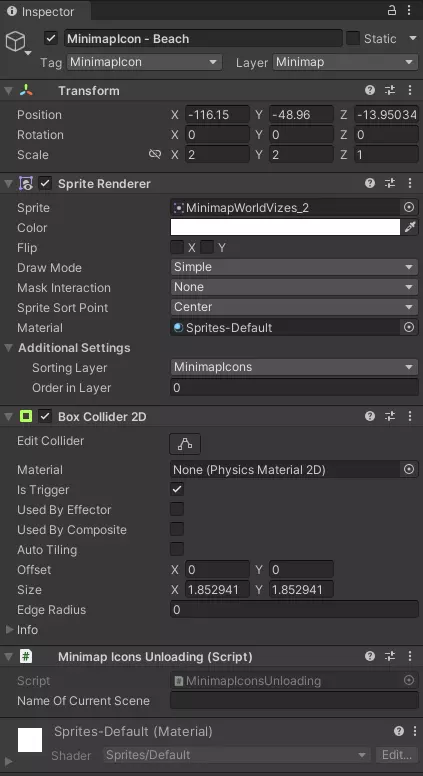Uncheck the Is Trigger checkbox
This screenshot has width=423, height=776.
coord(177,489)
